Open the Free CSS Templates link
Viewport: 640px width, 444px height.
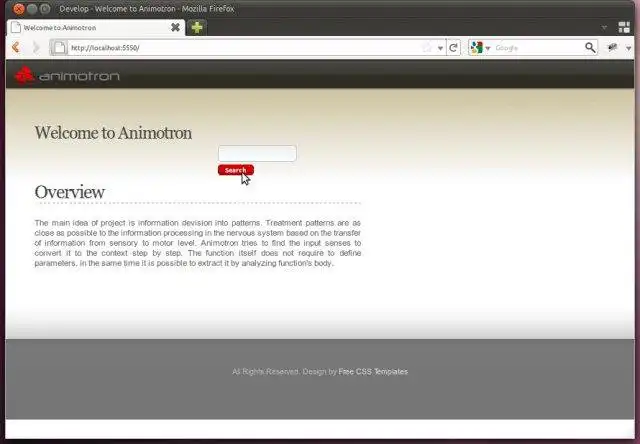(x=373, y=372)
